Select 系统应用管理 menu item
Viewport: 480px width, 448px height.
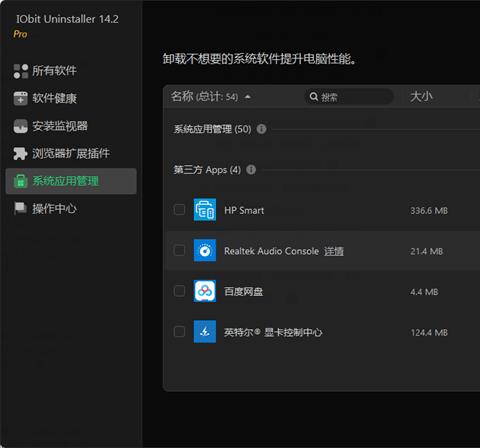coord(71,181)
